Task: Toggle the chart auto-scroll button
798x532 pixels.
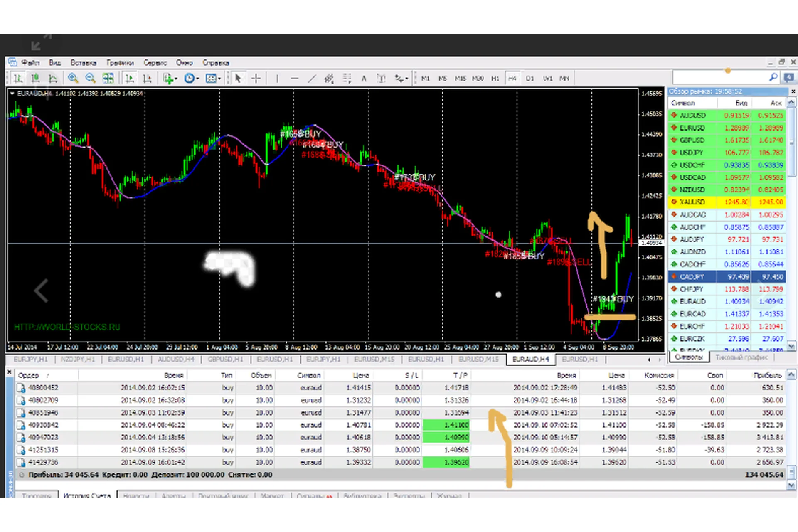Action: [130, 78]
